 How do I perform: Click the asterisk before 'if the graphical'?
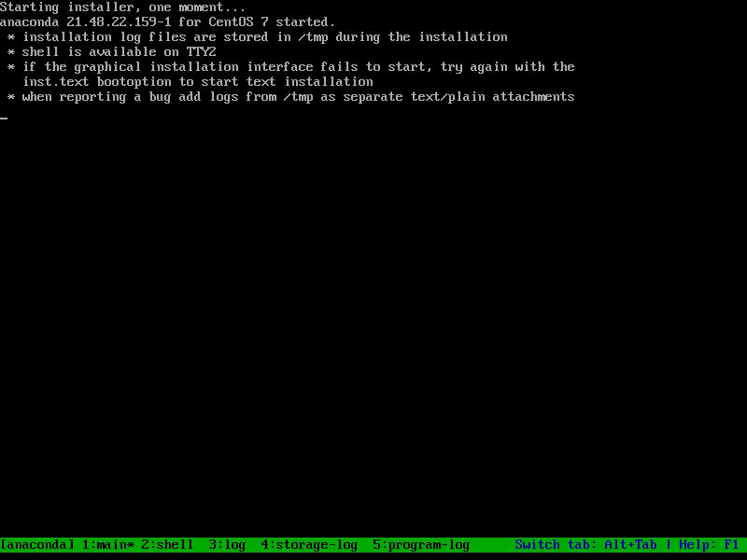(x=11, y=67)
